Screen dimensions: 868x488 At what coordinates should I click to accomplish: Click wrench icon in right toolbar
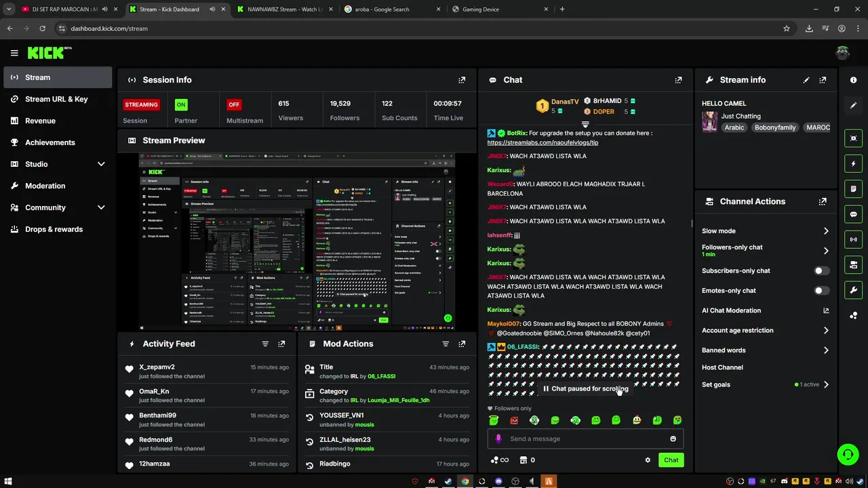853,290
